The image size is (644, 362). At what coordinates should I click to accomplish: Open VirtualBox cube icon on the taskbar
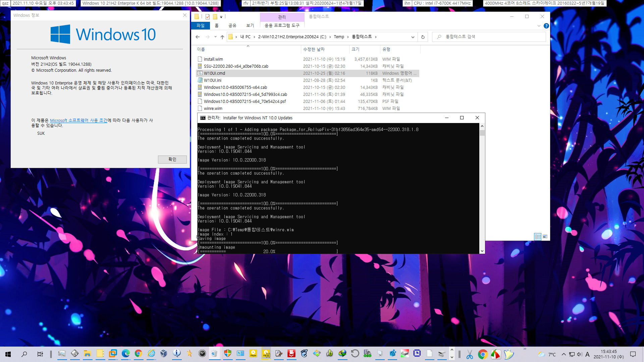click(x=164, y=354)
